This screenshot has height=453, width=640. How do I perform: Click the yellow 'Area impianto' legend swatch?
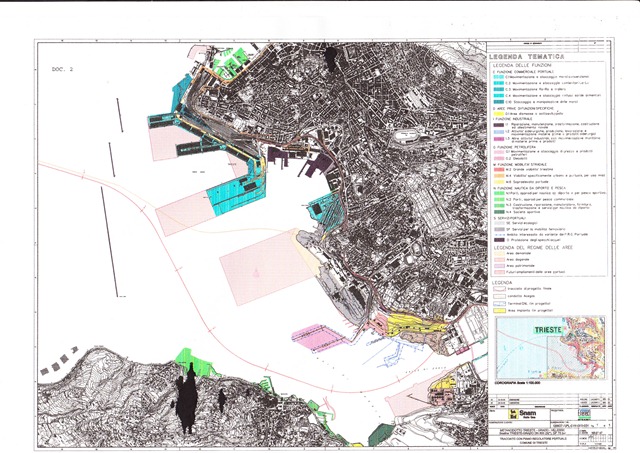[x=497, y=311]
